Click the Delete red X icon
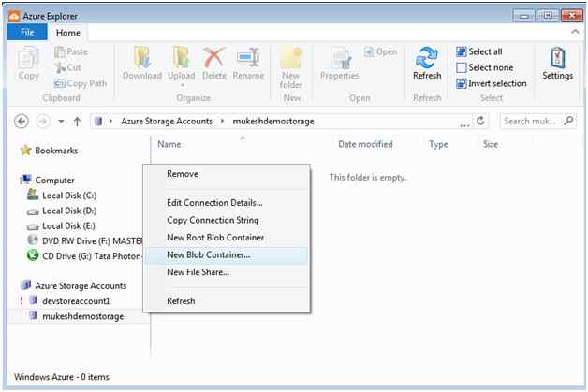The width and height of the screenshot is (588, 392). (214, 64)
